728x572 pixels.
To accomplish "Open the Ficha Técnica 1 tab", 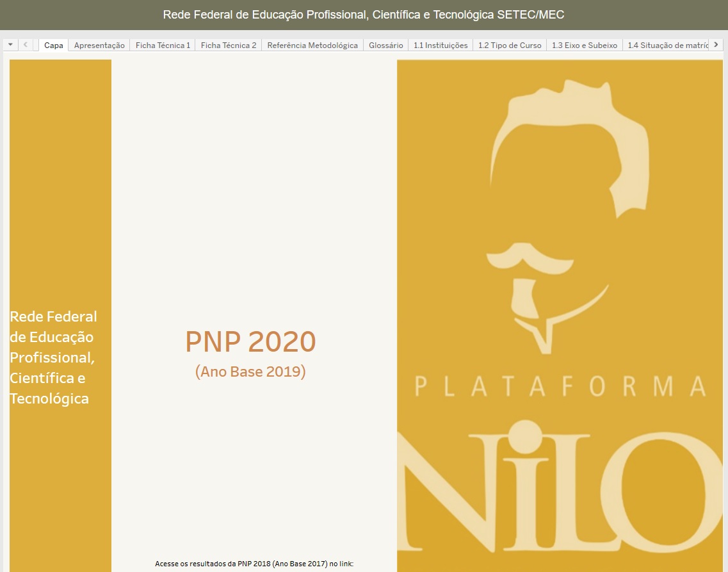I will pyautogui.click(x=163, y=45).
